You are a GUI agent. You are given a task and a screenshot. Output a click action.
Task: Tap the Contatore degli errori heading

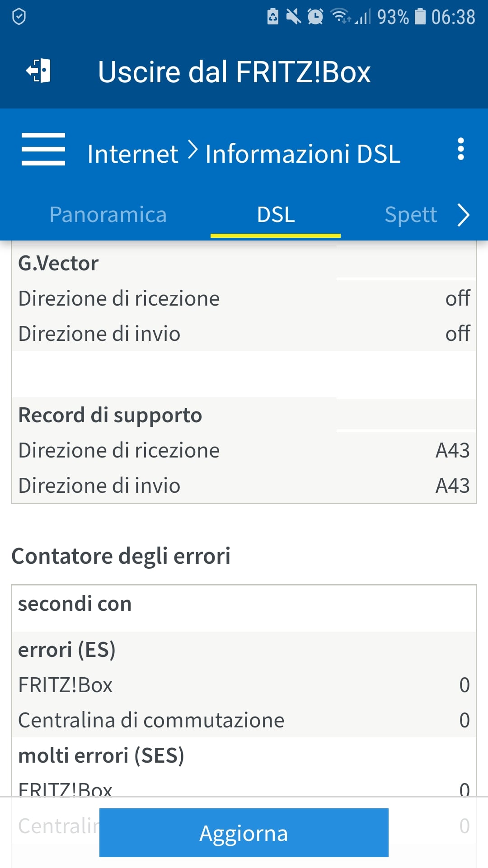(x=121, y=556)
